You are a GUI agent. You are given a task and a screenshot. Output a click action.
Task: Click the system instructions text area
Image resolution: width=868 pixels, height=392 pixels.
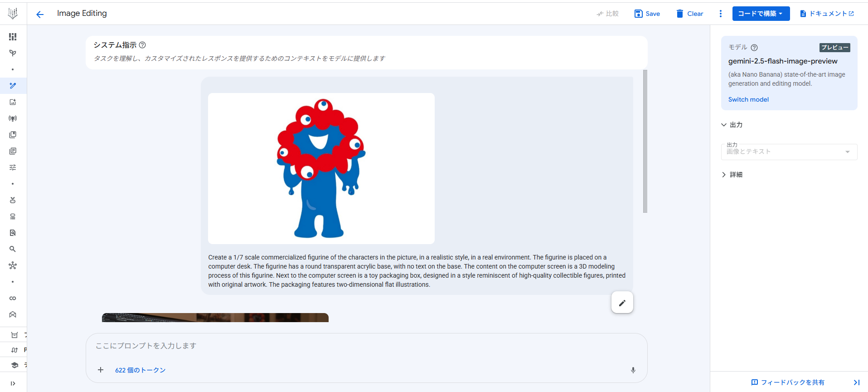point(239,59)
